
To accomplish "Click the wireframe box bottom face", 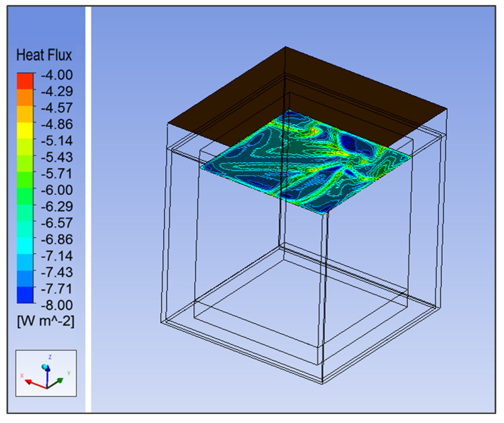I will [300, 312].
